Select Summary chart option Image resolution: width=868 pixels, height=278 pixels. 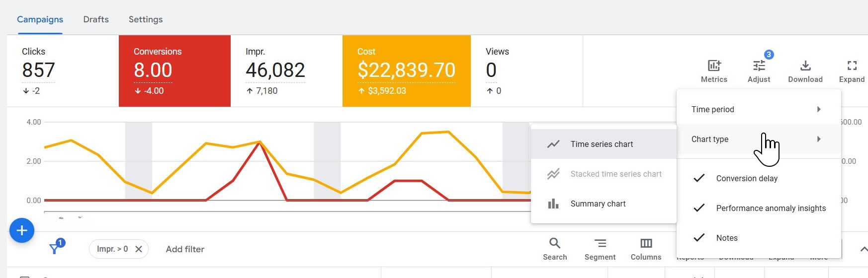pos(598,204)
